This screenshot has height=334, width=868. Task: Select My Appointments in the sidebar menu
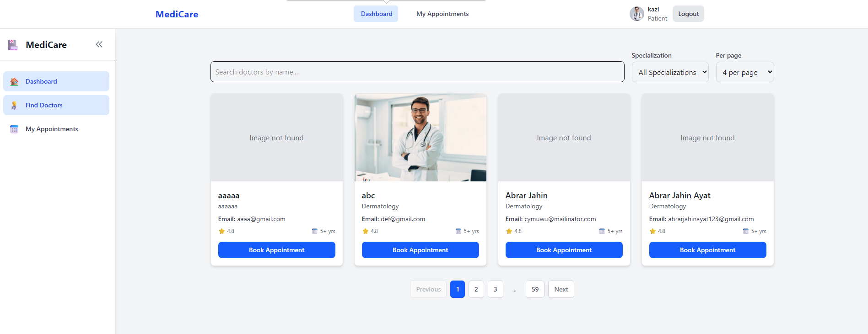point(56,129)
